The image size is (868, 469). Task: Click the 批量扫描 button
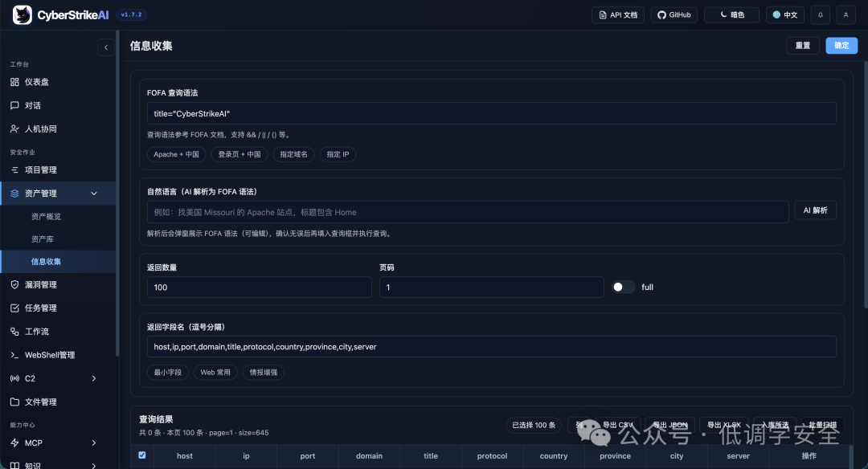[x=823, y=425]
